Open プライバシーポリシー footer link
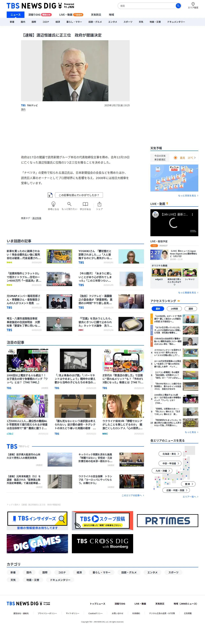Viewport: 205px width, 644px height. click(47, 613)
